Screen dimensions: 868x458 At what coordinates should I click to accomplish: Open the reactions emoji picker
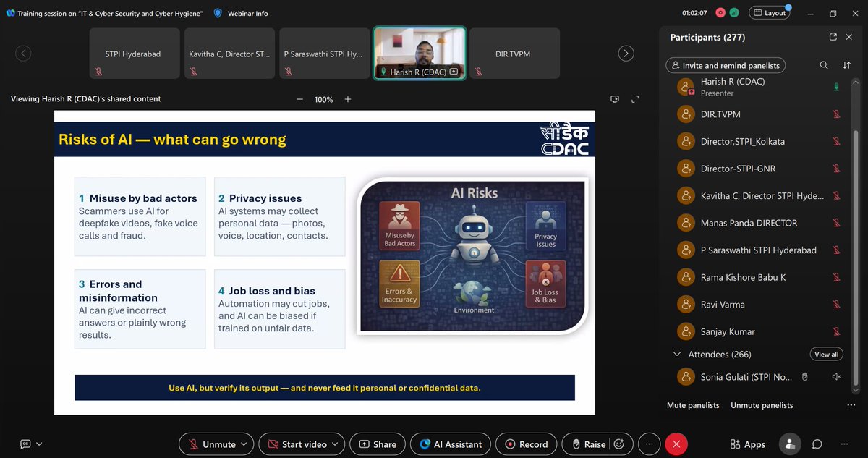point(619,444)
